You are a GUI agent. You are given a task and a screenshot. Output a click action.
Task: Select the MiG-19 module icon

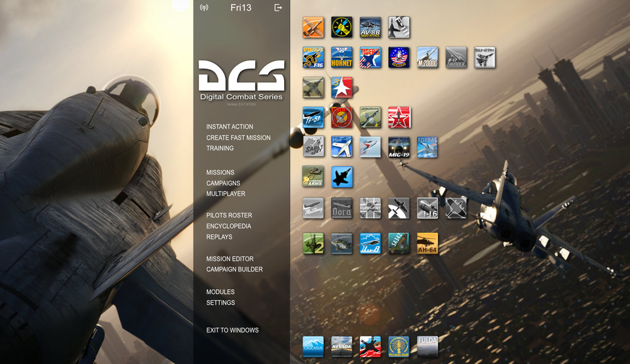(x=399, y=148)
